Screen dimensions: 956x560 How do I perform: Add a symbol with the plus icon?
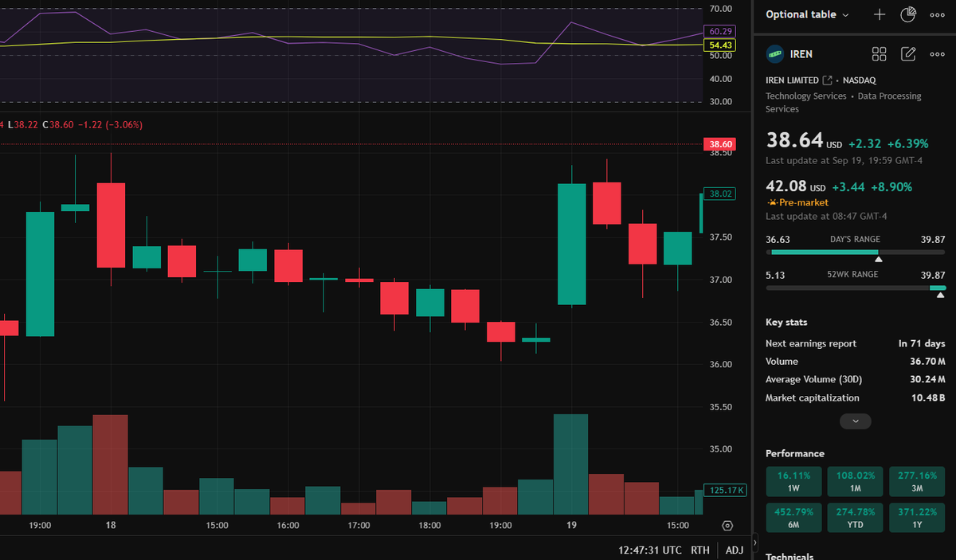pos(880,14)
